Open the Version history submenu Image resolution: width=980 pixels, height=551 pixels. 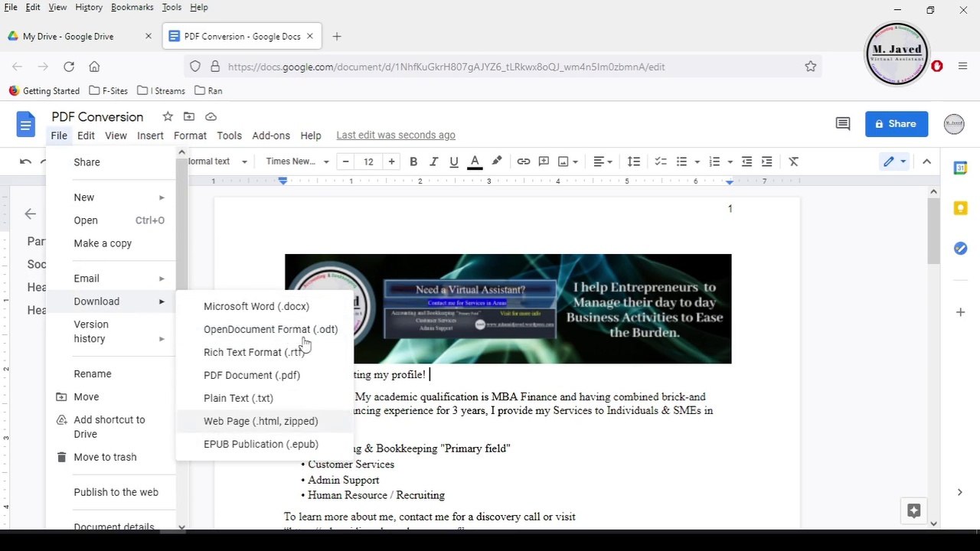[111, 331]
